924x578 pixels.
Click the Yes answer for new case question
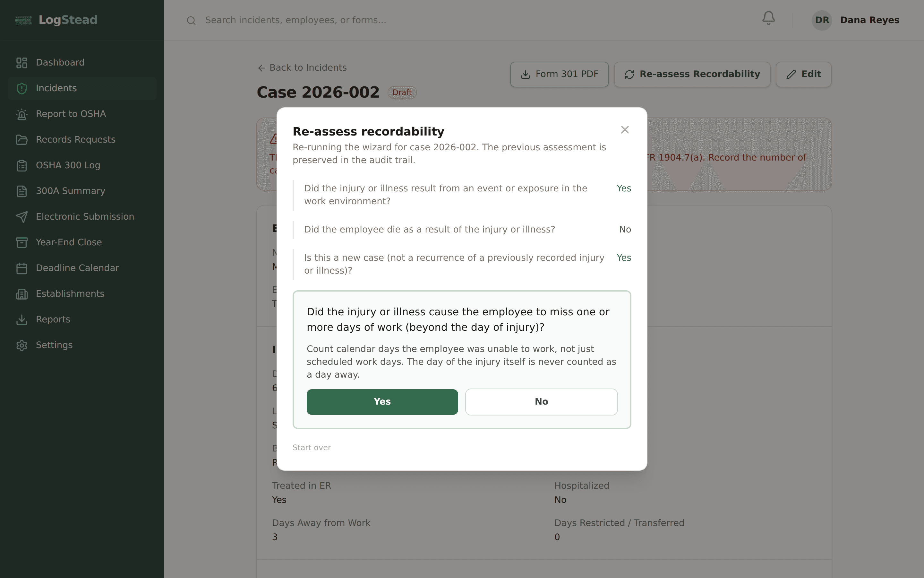tap(624, 258)
